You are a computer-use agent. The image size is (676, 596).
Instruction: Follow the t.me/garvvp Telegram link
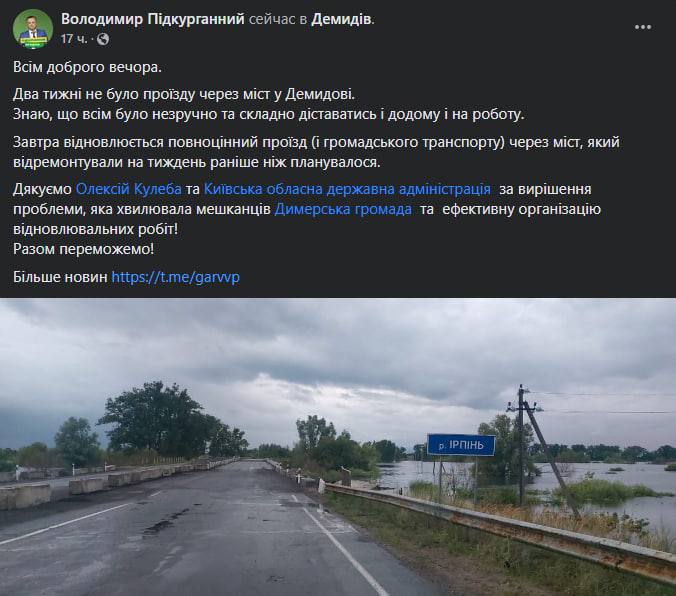[x=175, y=277]
